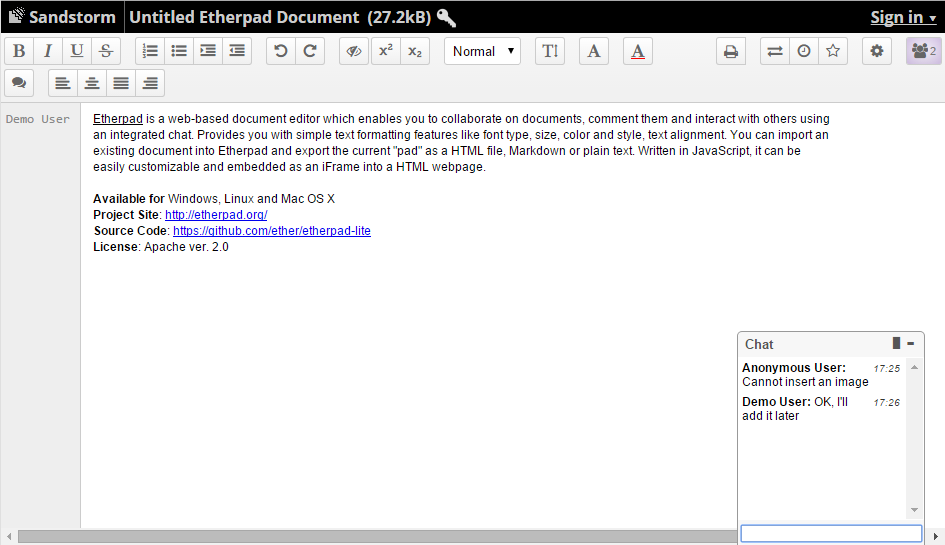Image resolution: width=945 pixels, height=545 pixels.
Task: Decrease indent with outdent button
Action: [237, 51]
